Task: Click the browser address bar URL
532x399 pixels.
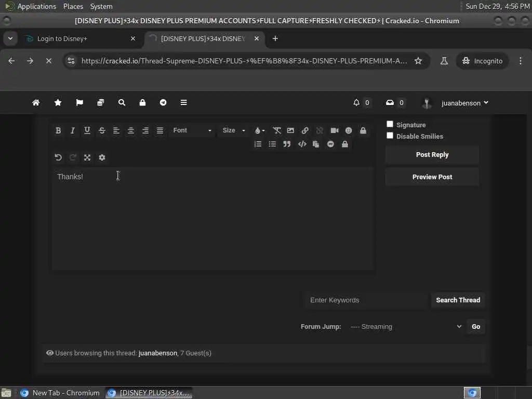Action: (x=244, y=61)
